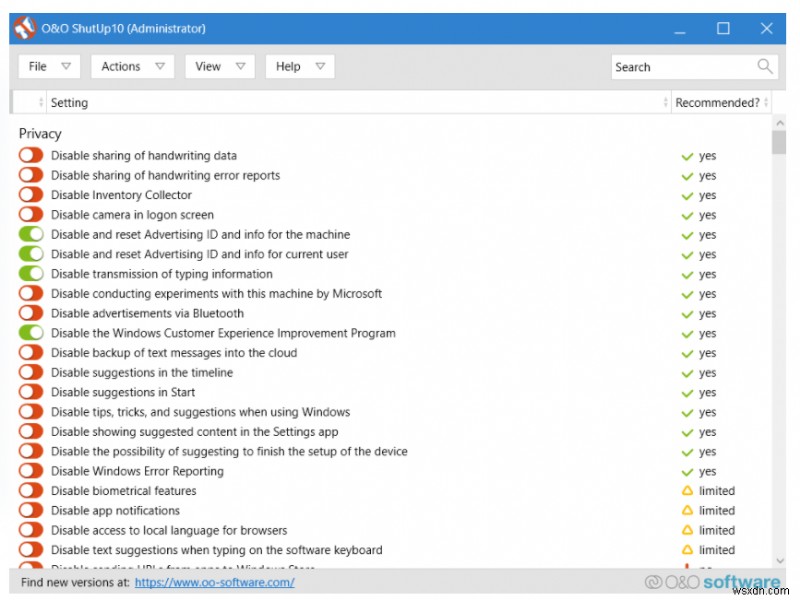Enable Disable sharing of handwriting data toggle
The height and width of the screenshot is (600, 800).
tap(31, 155)
